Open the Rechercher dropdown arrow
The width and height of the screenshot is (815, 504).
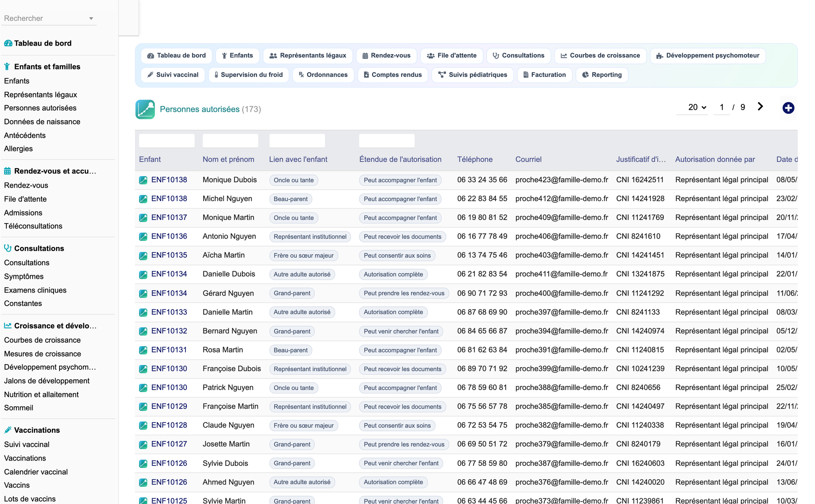pyautogui.click(x=91, y=18)
